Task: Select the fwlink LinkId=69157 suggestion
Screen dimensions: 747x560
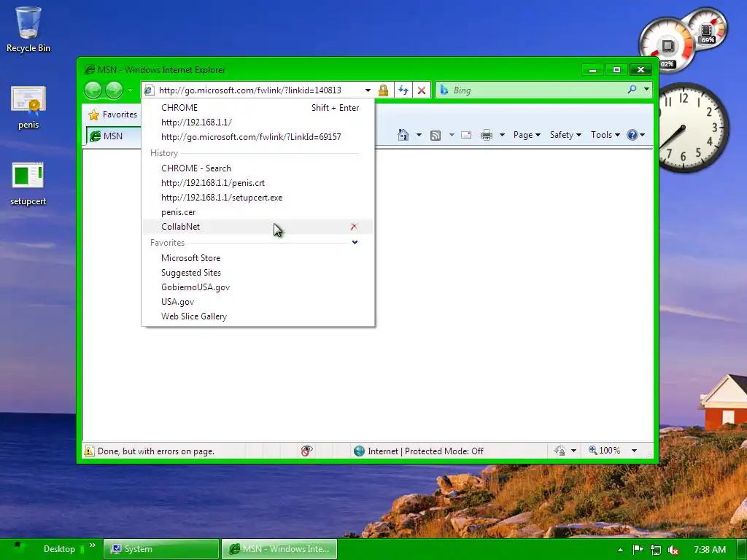Action: 258,137
